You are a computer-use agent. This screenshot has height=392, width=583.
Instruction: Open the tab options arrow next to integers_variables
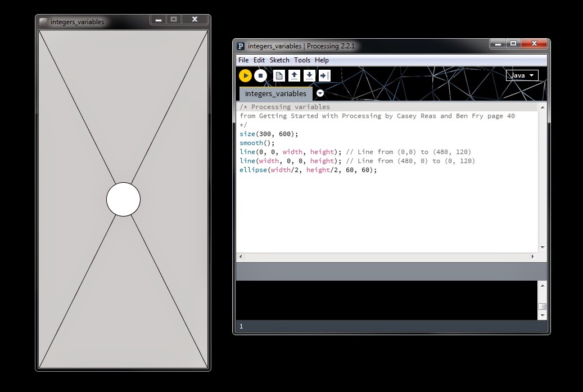tap(320, 93)
